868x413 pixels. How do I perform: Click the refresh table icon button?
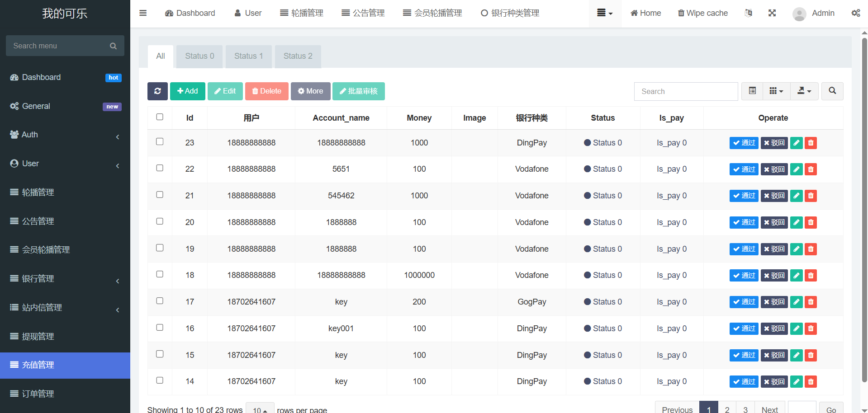pyautogui.click(x=157, y=91)
